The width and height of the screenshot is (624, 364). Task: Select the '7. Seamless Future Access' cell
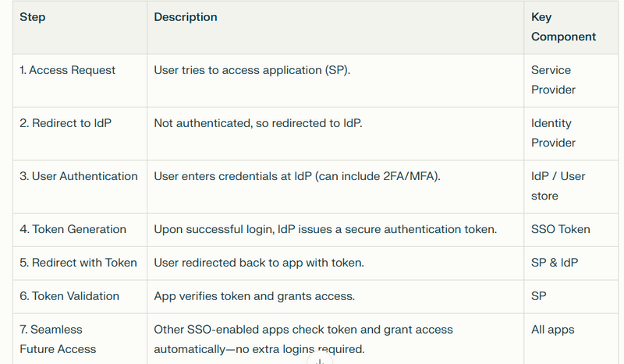pos(80,339)
